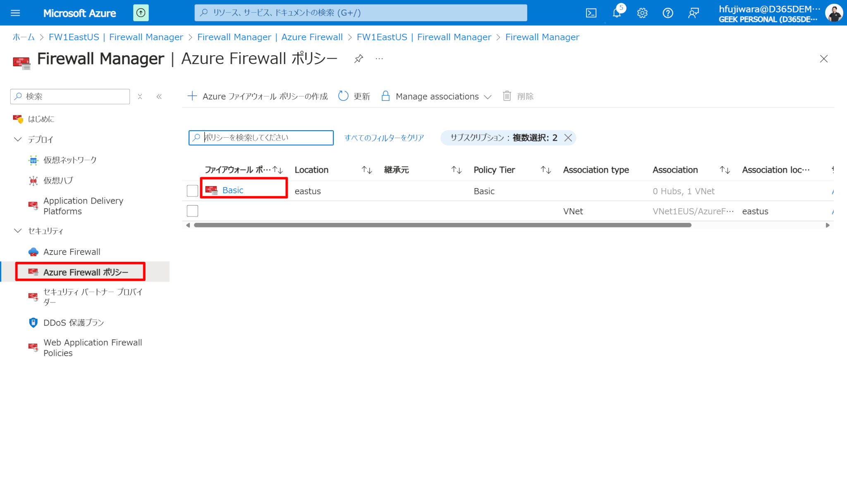
Task: Open Azure Firewall sidebar item
Action: [72, 252]
